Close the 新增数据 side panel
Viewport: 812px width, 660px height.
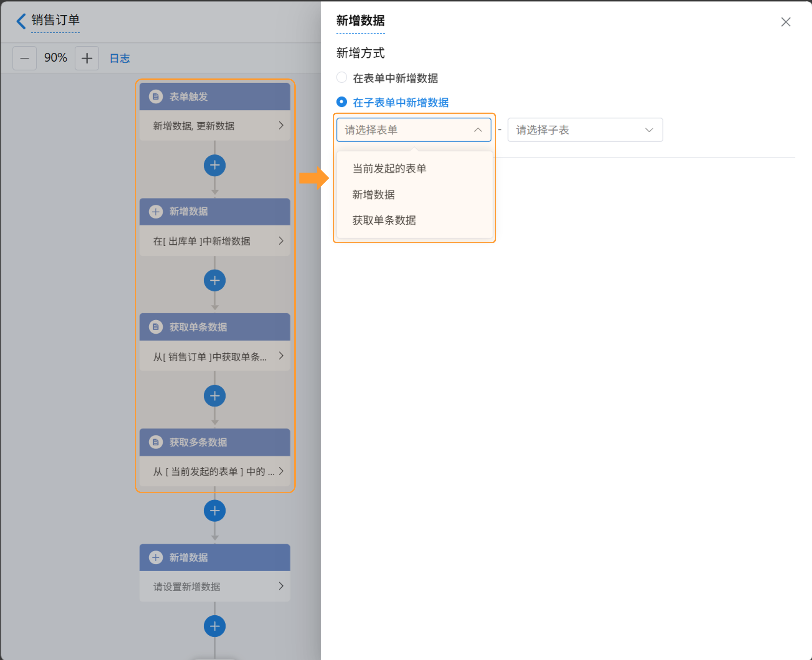[x=785, y=22]
